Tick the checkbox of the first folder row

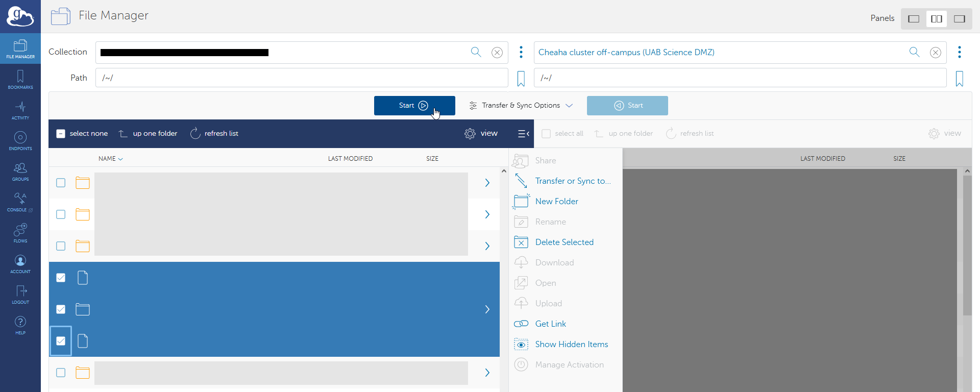[x=61, y=183]
